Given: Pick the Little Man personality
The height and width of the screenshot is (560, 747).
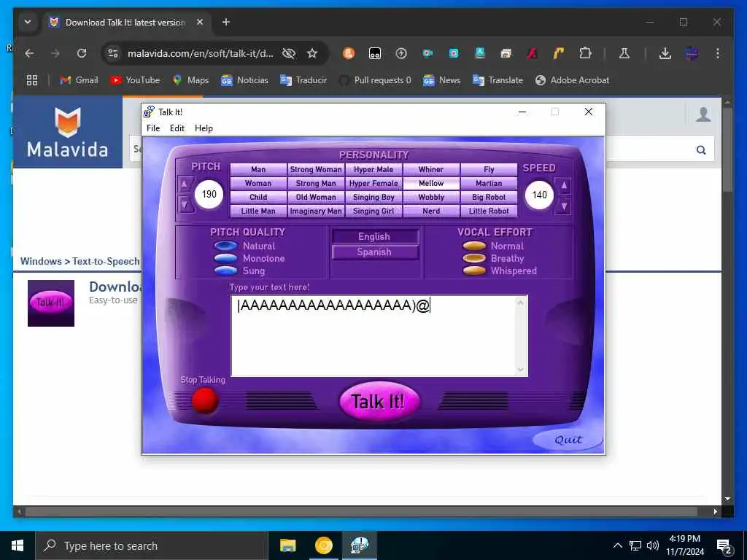Looking at the screenshot, I should [x=258, y=211].
